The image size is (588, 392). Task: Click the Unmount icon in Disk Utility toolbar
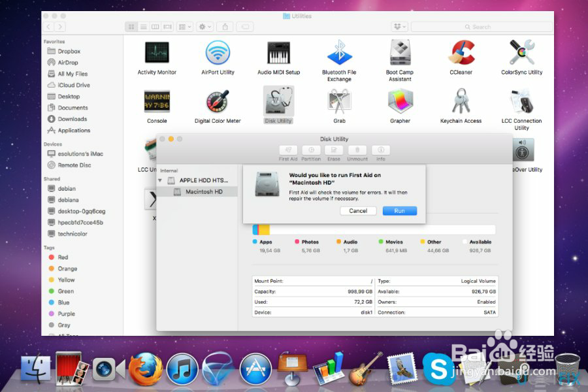pos(357,153)
